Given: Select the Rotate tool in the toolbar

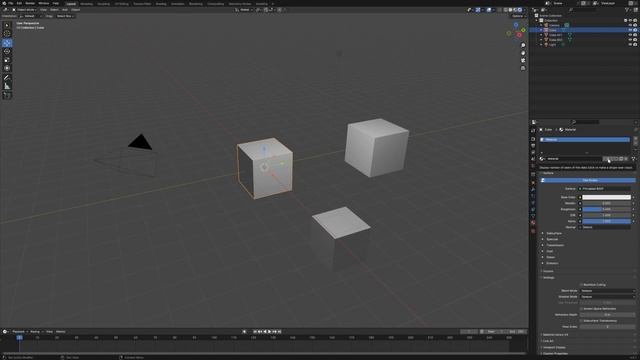Looking at the screenshot, I should click(7, 51).
